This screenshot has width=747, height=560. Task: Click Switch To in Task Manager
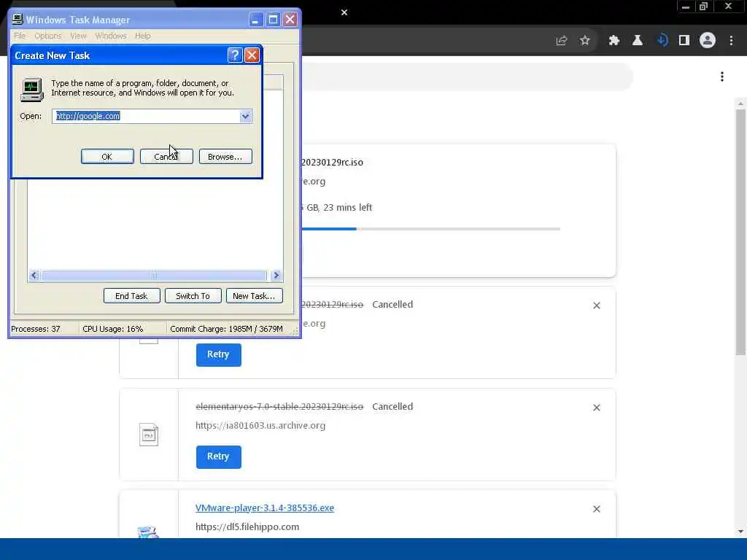[x=193, y=296]
